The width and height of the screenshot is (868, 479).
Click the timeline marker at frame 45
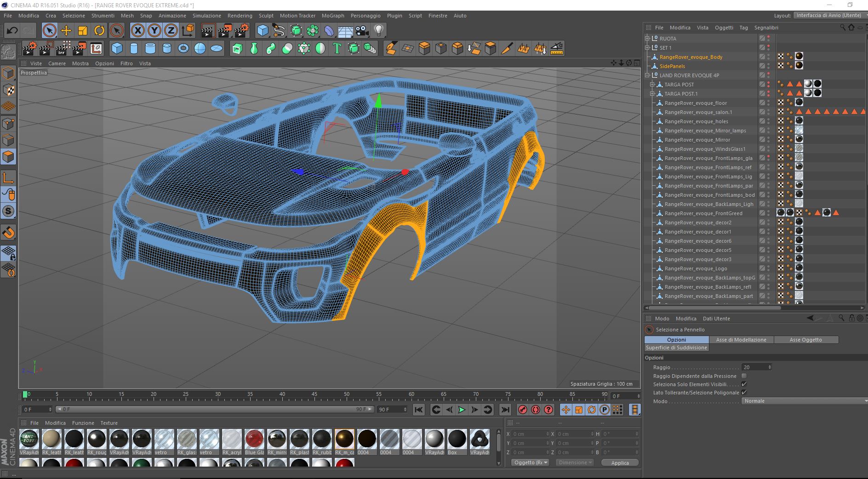(314, 394)
